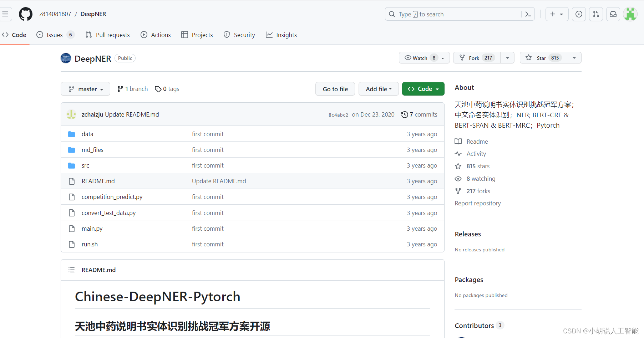The image size is (644, 338).
Task: Open the Update README.md commit message in header
Action: click(x=132, y=114)
